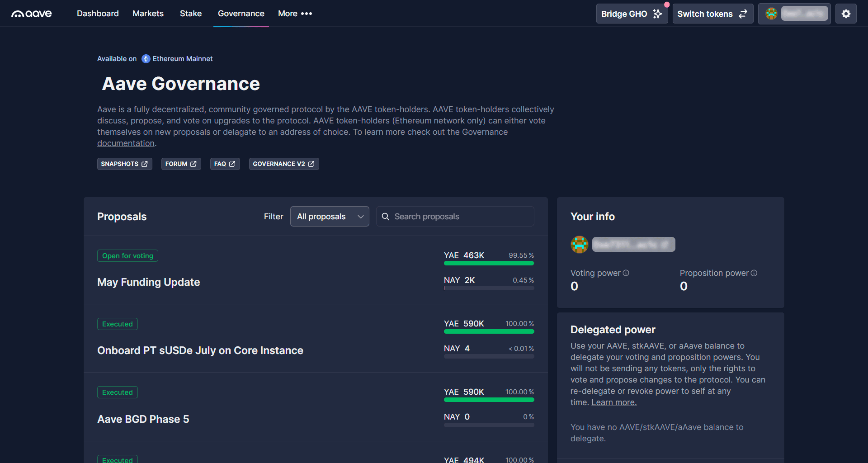Open the Stake page

(191, 14)
